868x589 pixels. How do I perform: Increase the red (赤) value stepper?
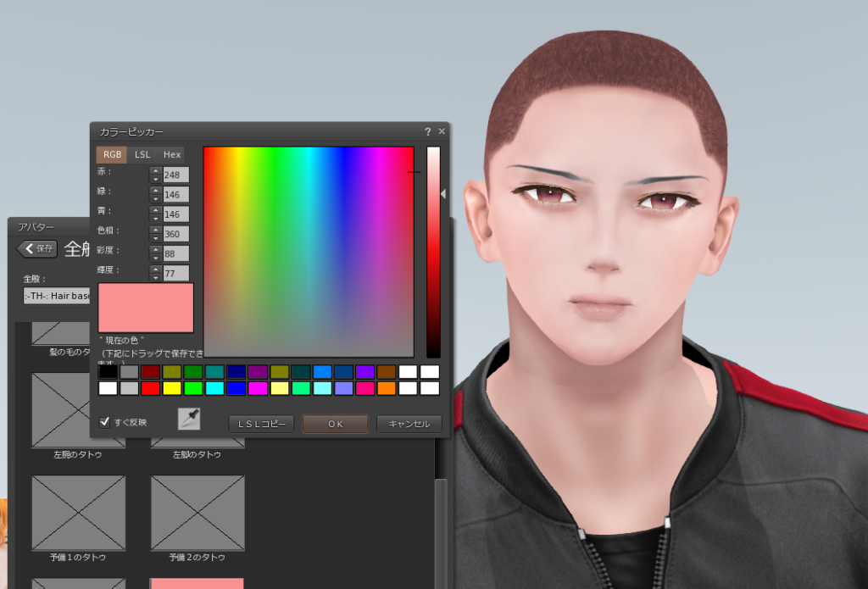[156, 170]
